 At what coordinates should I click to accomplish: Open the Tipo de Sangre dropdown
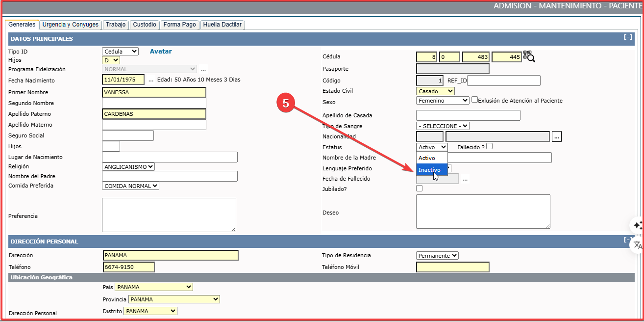[x=443, y=126]
